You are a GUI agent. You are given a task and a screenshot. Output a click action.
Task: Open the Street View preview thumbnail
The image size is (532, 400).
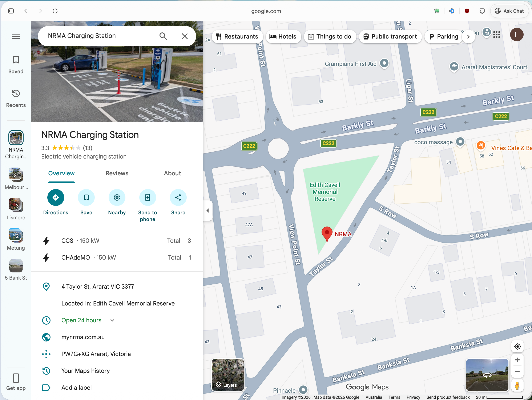point(487,375)
